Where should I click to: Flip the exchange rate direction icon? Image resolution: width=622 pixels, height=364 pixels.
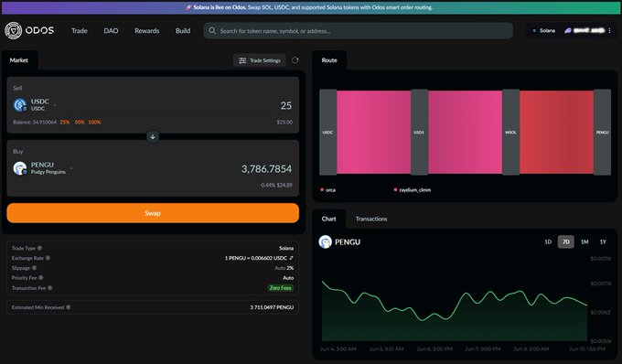pyautogui.click(x=291, y=258)
